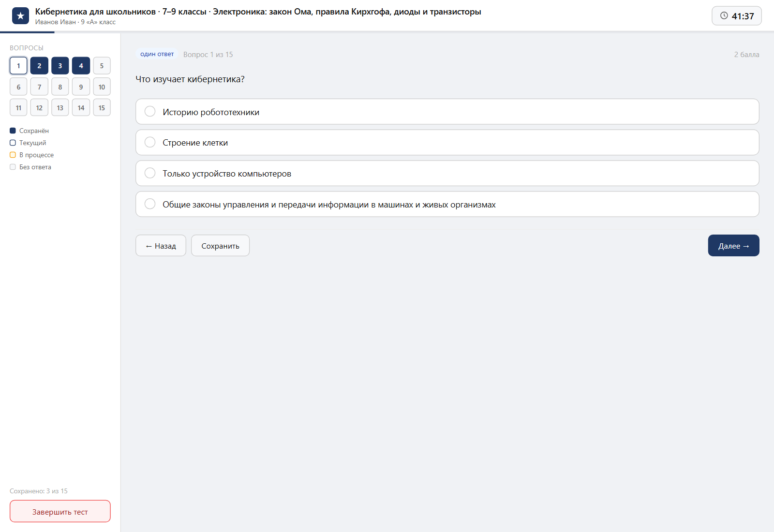Open saved question 4

pos(81,66)
